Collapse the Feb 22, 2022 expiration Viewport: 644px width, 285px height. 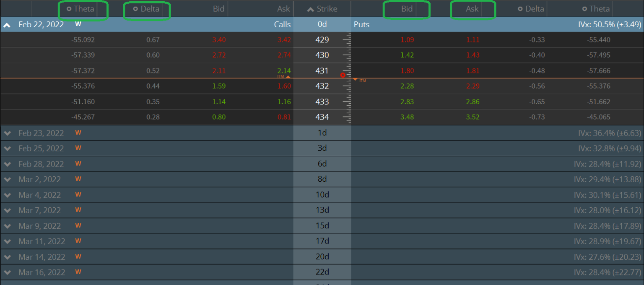[x=7, y=25]
